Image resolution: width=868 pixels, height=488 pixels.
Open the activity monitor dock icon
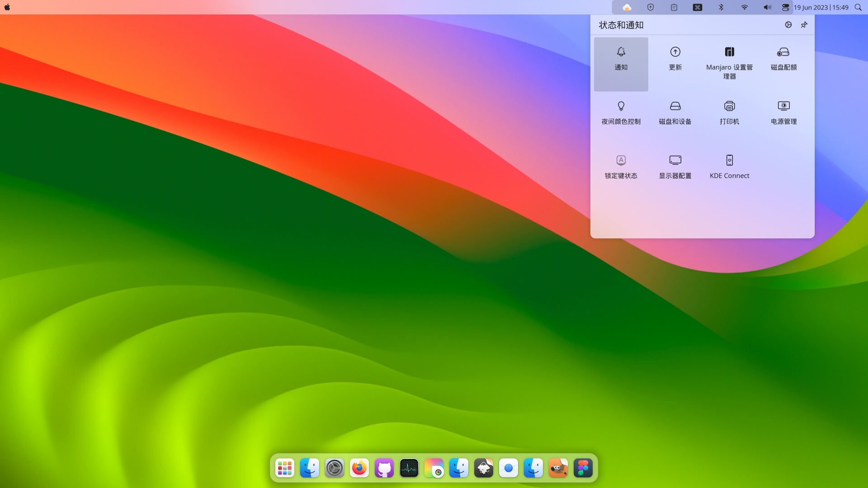409,468
